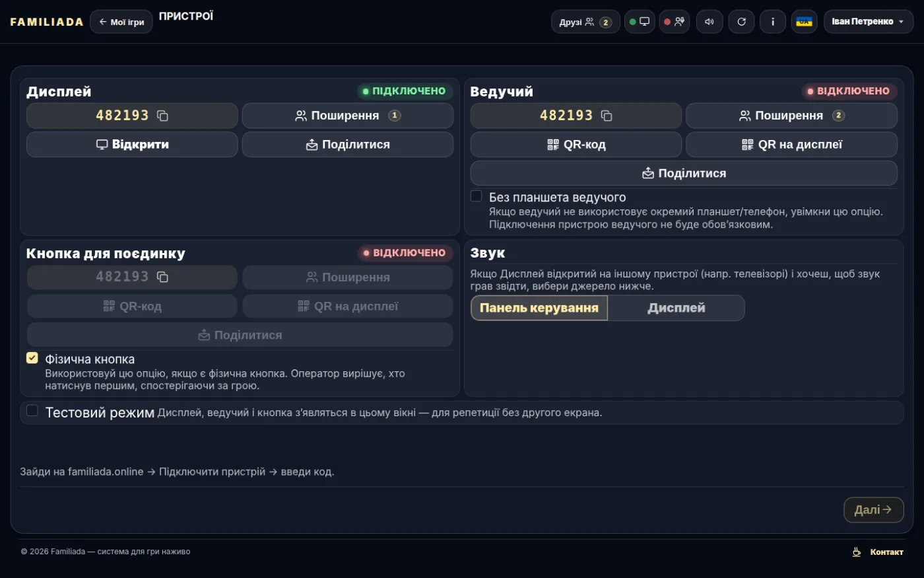Open the Іван Петренко user dropdown
Screen dimensions: 924x578
click(x=869, y=22)
